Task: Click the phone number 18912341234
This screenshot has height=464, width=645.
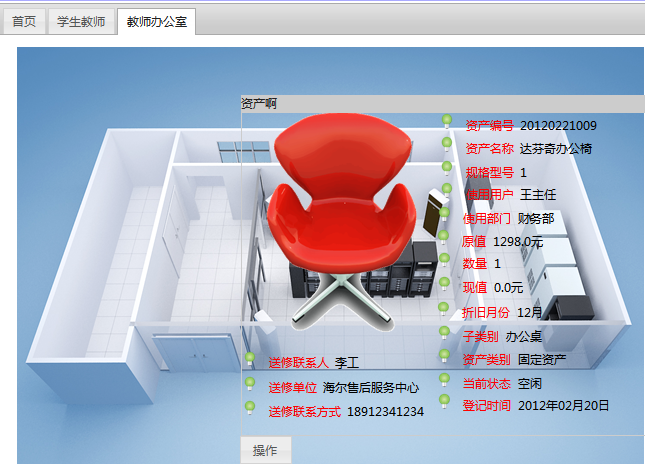Action: 385,411
